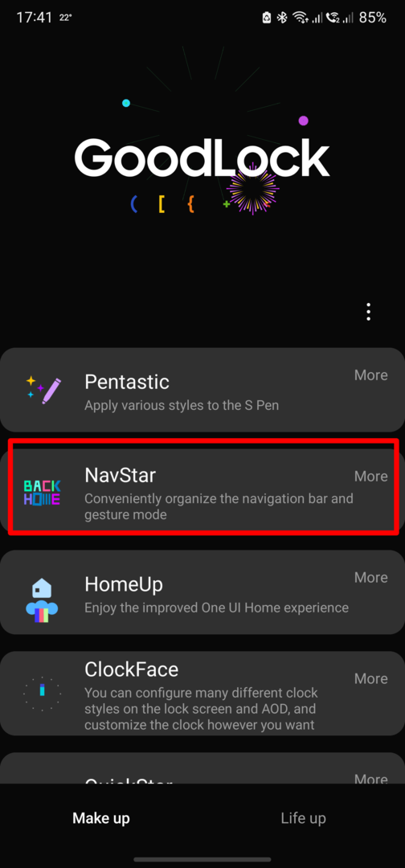This screenshot has height=868, width=405.
Task: Tap the battery saver status icon
Action: coord(267,17)
